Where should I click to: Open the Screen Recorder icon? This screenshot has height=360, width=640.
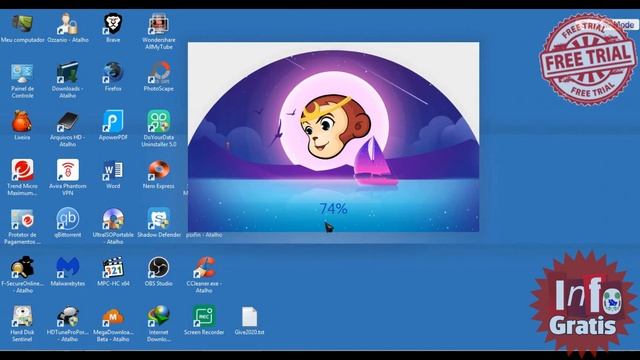click(204, 316)
